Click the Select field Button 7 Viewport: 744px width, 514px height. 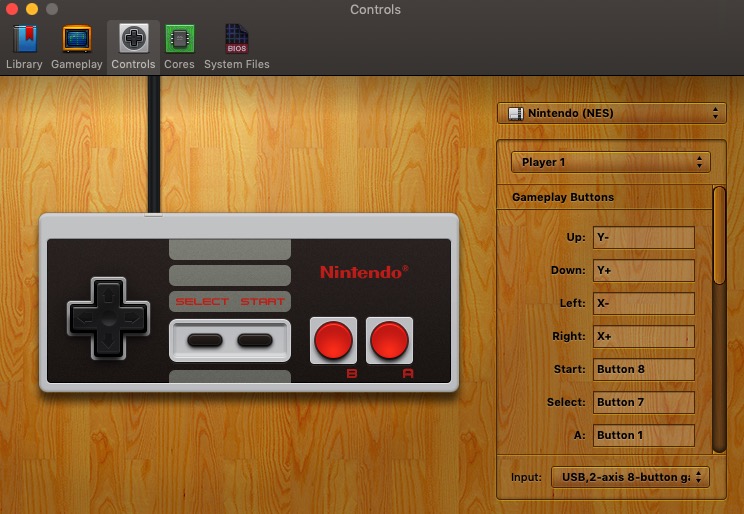[x=643, y=402]
